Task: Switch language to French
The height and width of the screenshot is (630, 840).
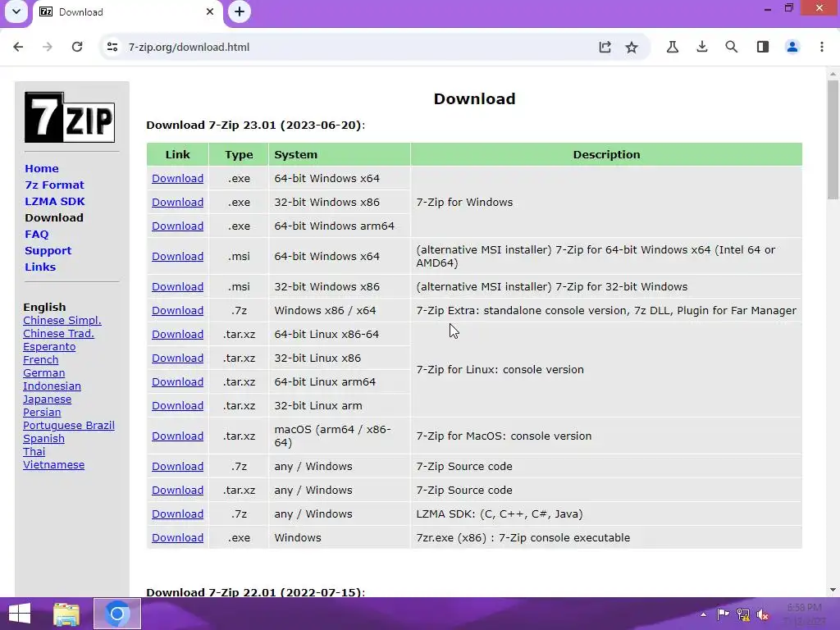Action: click(41, 359)
